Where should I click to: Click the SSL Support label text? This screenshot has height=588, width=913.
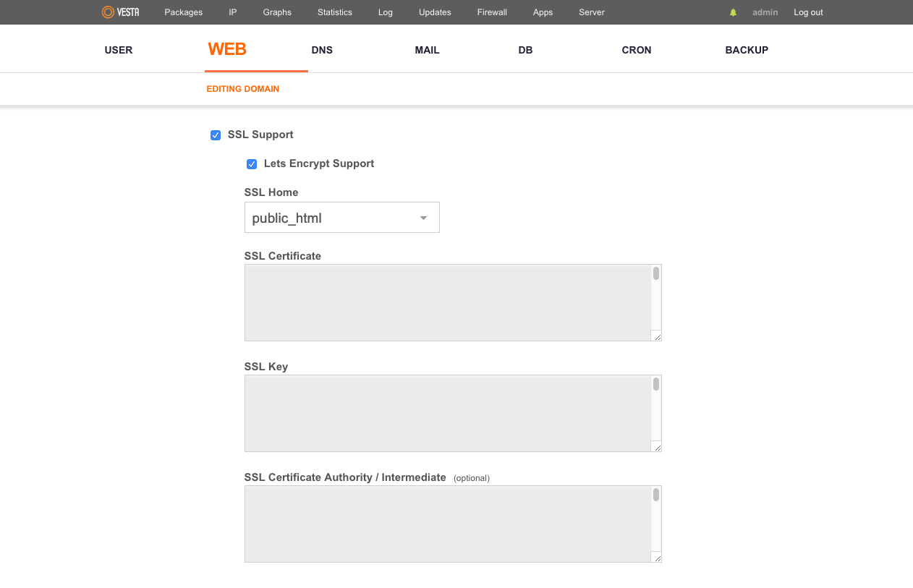260,135
